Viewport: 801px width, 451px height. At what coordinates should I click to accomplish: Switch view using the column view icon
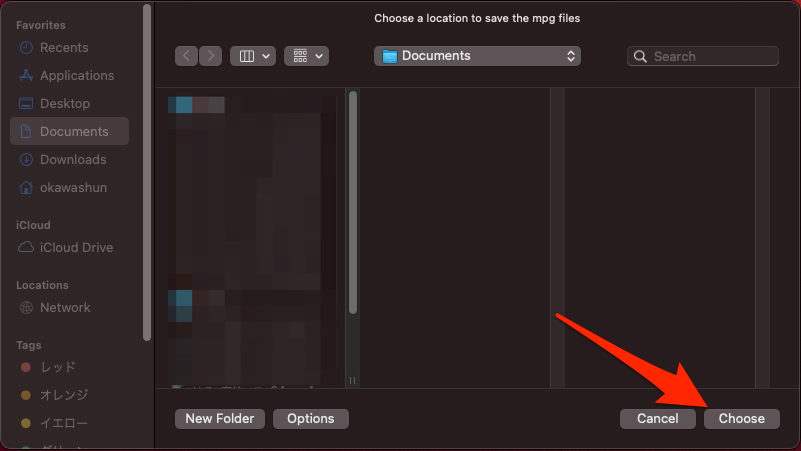[247, 56]
